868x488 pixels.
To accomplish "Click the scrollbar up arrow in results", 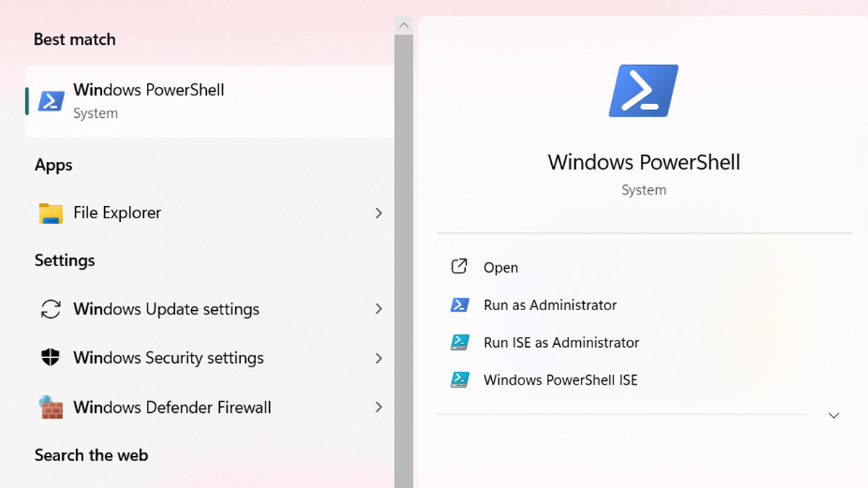I will (404, 25).
